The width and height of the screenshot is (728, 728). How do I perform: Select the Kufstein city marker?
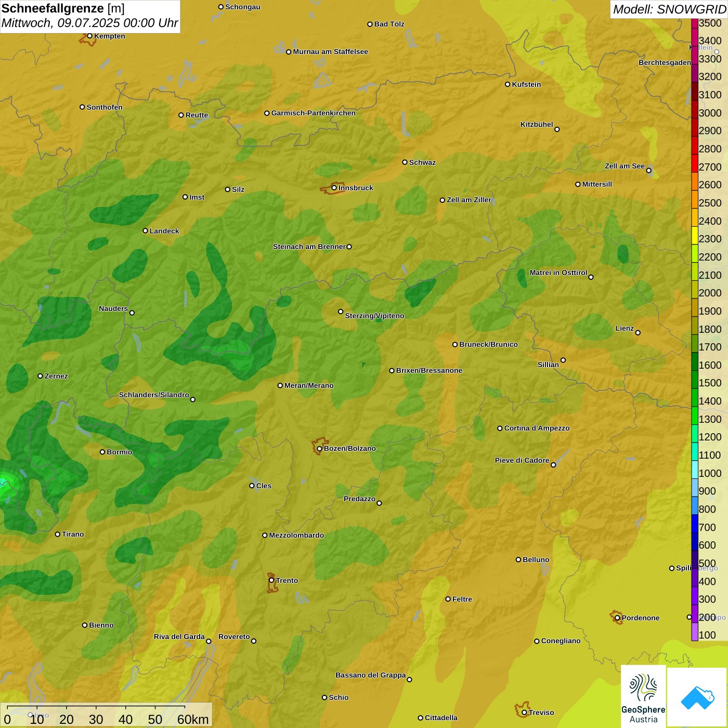click(x=508, y=84)
